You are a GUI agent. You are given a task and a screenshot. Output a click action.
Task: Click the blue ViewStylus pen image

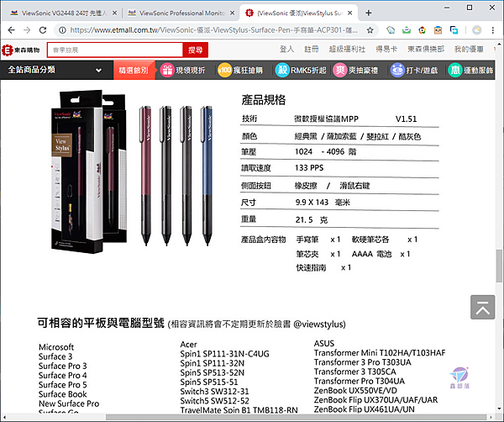coord(207,176)
